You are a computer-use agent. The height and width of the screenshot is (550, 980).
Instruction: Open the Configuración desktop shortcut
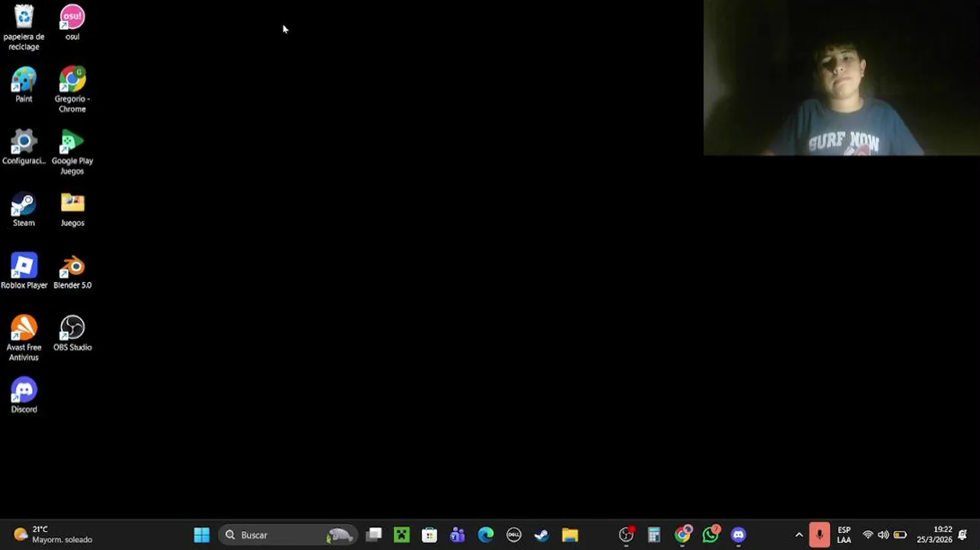(x=24, y=147)
